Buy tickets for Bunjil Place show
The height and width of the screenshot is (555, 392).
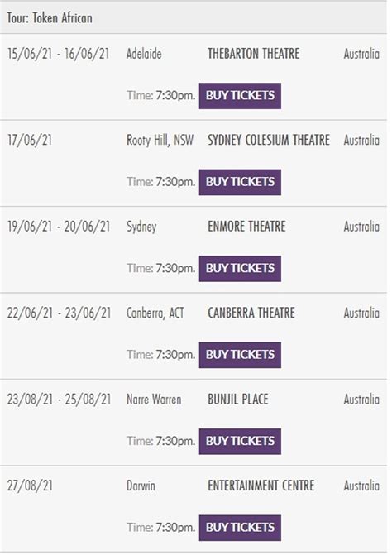240,442
